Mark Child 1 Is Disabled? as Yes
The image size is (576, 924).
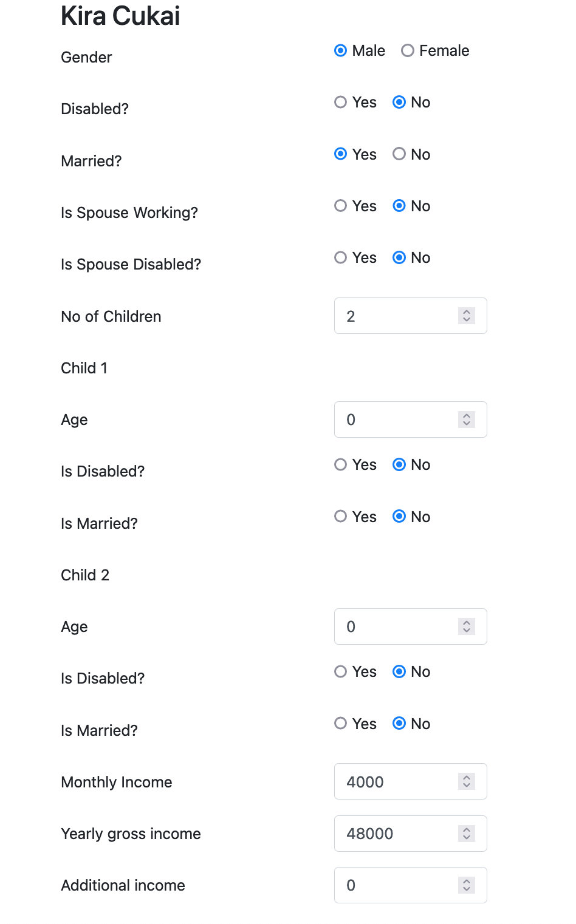click(341, 465)
